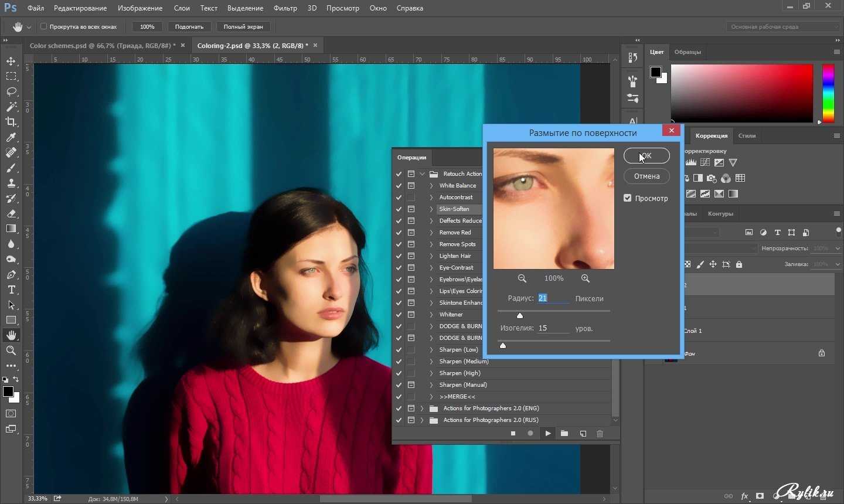The height and width of the screenshot is (504, 844).
Task: Expand Actions for Photographers 2.0 (ENG)
Action: click(422, 408)
